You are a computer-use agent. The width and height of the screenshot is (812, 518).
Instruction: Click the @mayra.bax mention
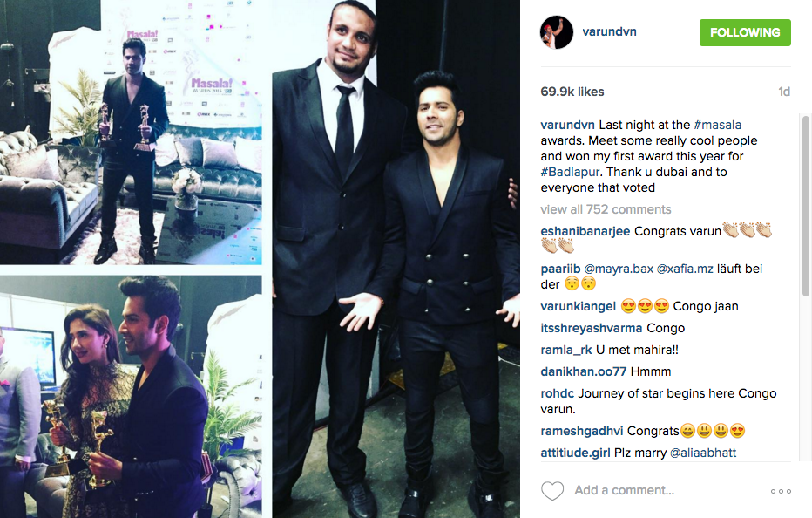pyautogui.click(x=619, y=269)
